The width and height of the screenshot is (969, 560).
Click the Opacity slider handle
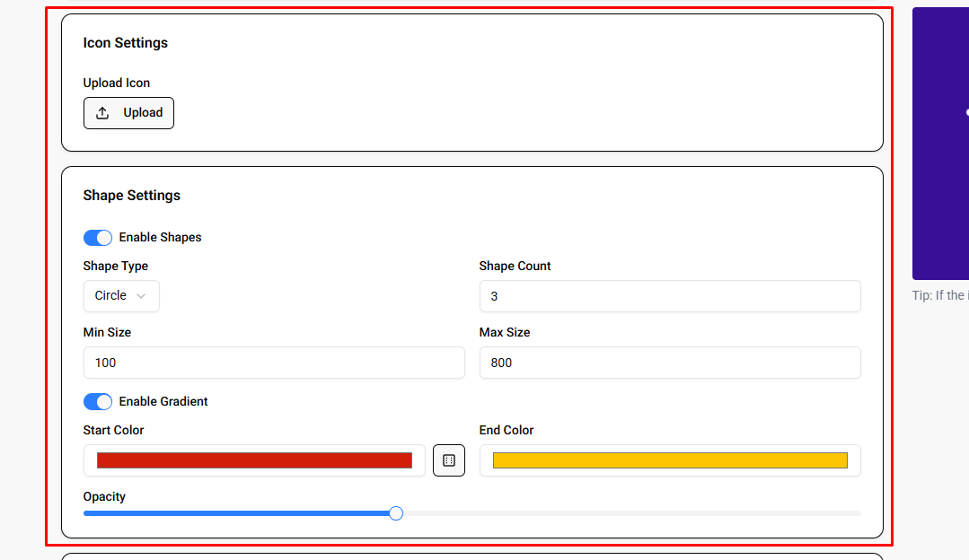[396, 513]
